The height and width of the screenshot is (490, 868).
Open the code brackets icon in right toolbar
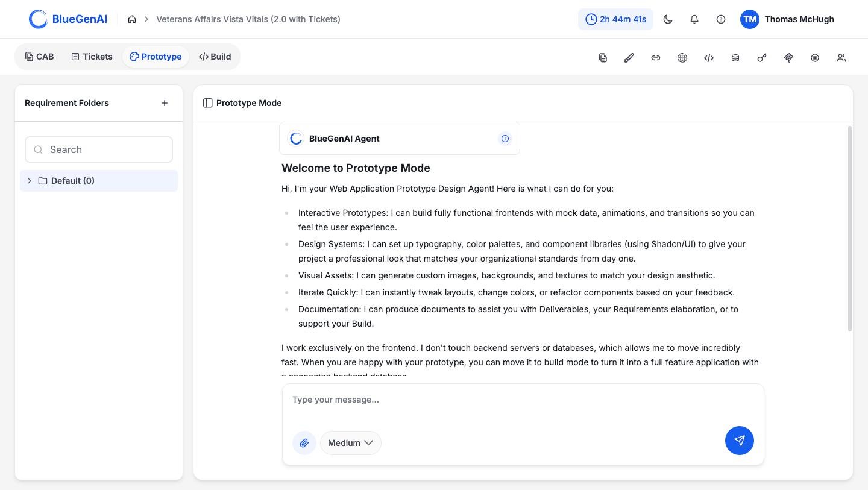(x=709, y=58)
